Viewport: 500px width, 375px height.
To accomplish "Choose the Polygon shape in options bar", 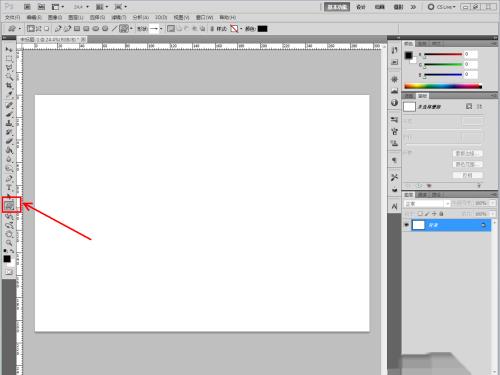I will point(105,29).
